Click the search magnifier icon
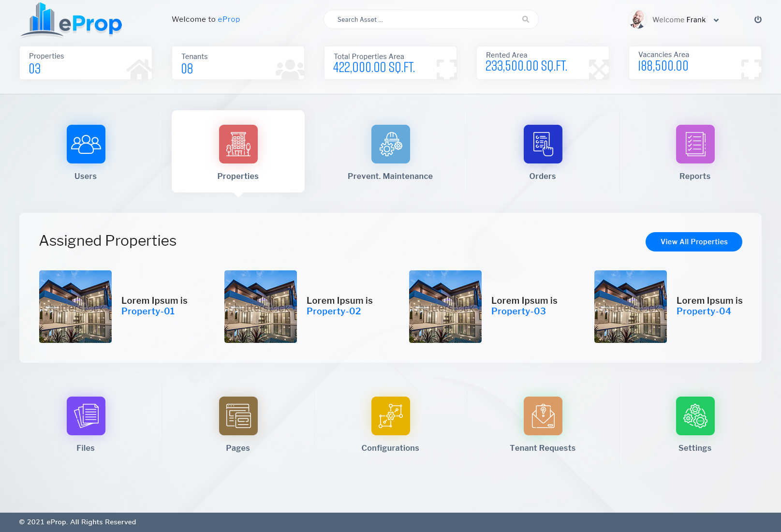781x532 pixels. tap(525, 19)
